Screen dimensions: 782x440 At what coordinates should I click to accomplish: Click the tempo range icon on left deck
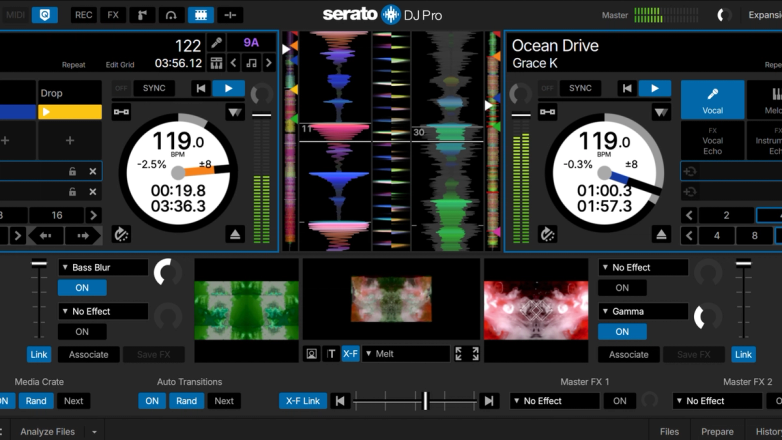[x=234, y=112]
